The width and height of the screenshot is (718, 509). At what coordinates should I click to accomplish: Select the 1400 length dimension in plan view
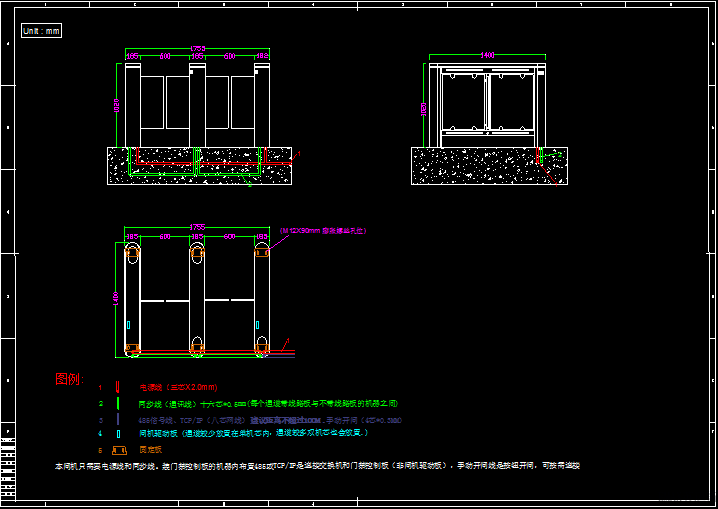pos(116,298)
